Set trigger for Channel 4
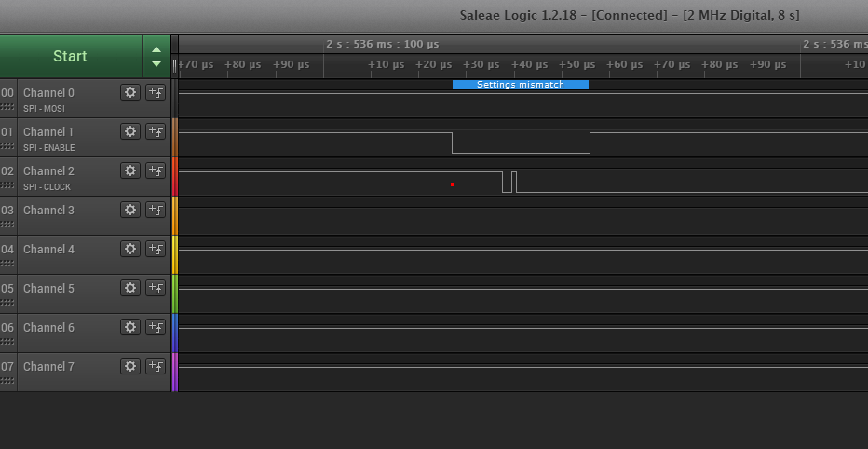This screenshot has height=449, width=868. [156, 249]
